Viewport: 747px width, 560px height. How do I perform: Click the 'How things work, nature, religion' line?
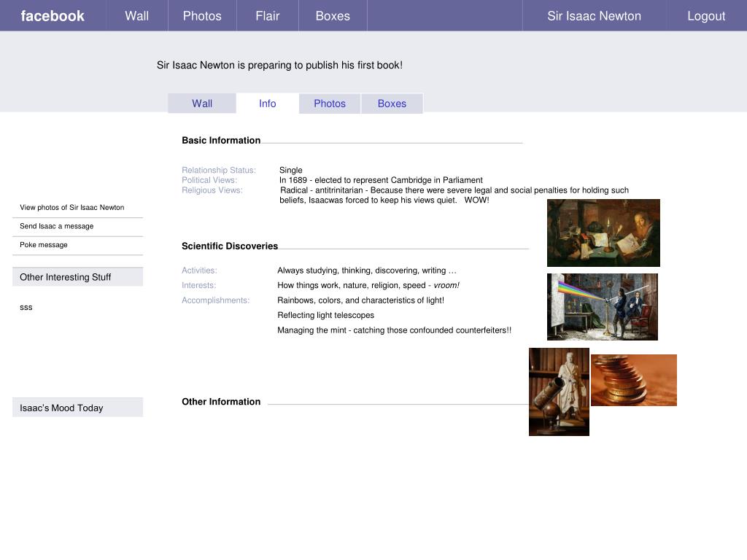click(368, 285)
